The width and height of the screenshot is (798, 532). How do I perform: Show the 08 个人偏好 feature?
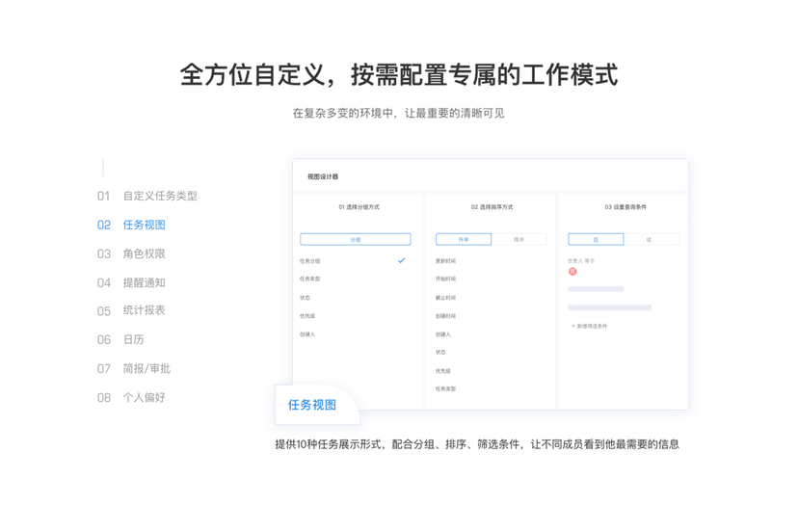pos(131,398)
